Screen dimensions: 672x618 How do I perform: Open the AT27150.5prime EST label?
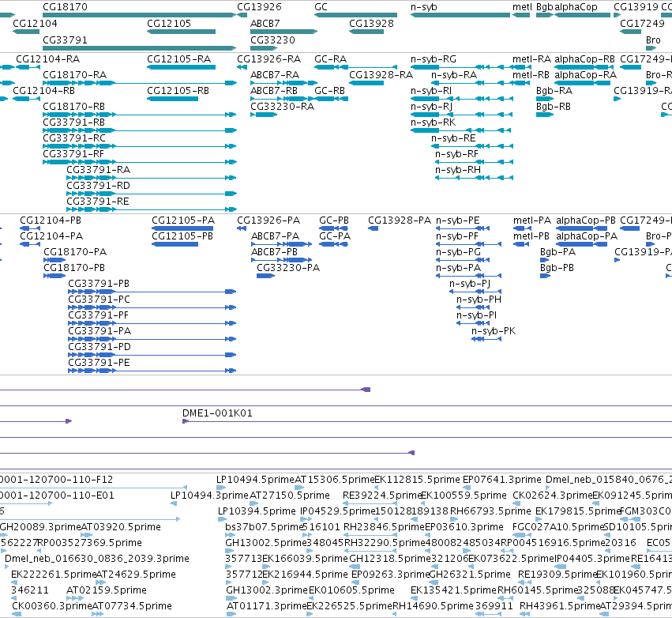[290, 496]
